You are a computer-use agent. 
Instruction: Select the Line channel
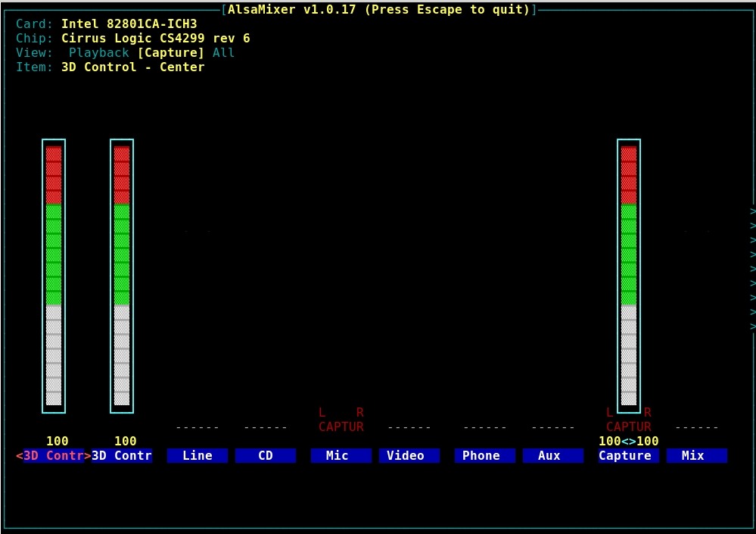198,456
